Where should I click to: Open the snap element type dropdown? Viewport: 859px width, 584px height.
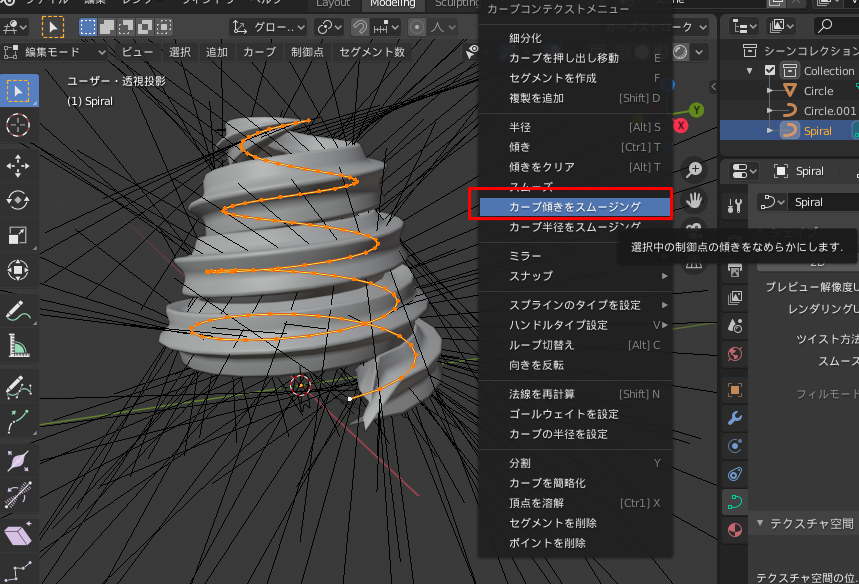pyautogui.click(x=387, y=27)
